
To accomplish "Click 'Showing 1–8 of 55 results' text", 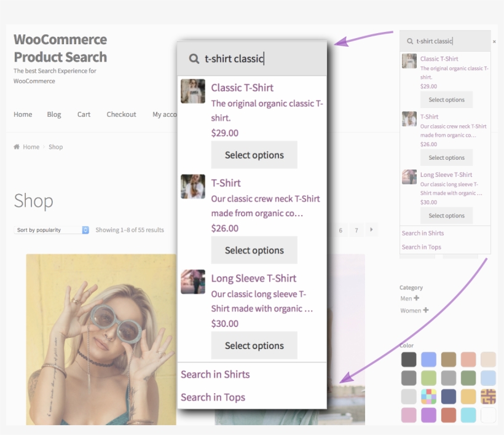I will [130, 230].
